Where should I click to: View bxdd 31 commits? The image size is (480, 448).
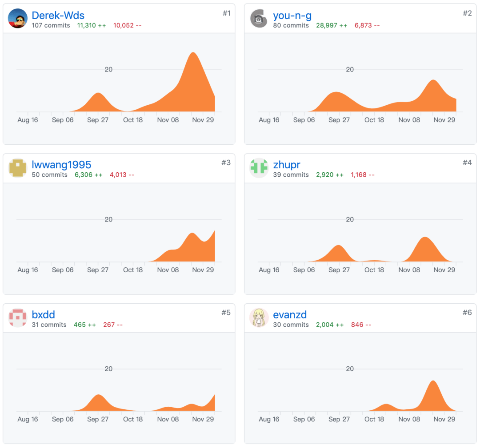pos(49,325)
